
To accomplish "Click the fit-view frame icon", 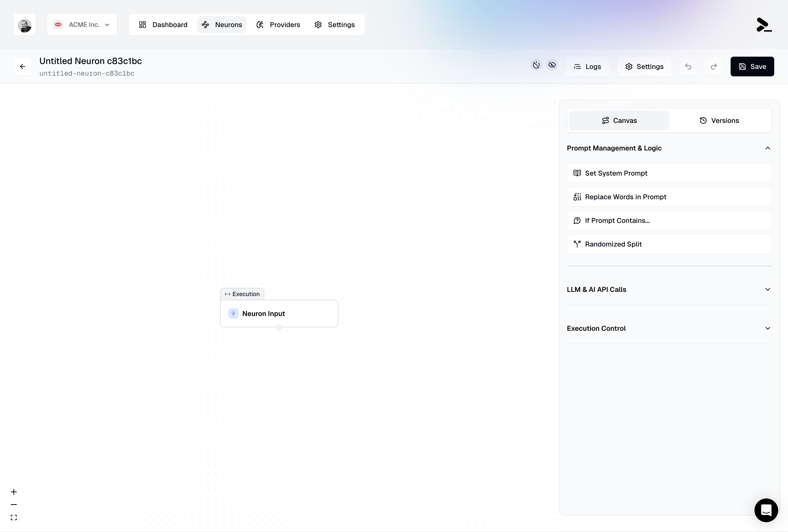I will click(x=14, y=517).
